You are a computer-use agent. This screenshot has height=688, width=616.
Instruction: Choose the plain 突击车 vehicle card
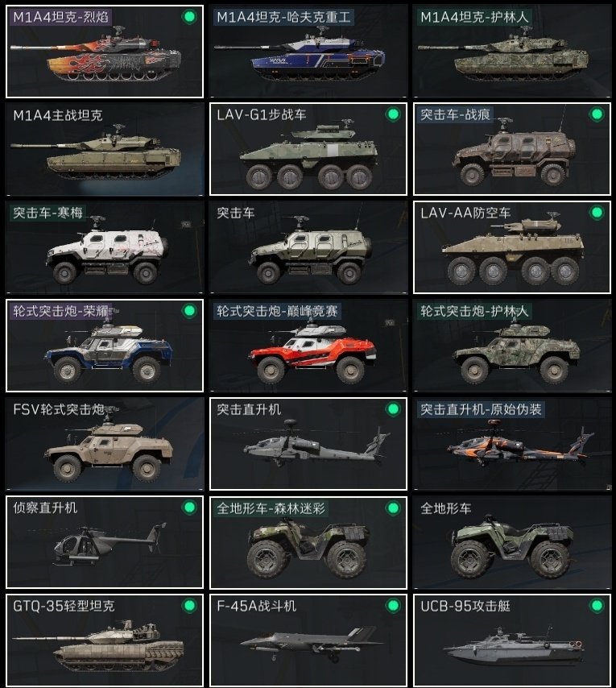[308, 247]
